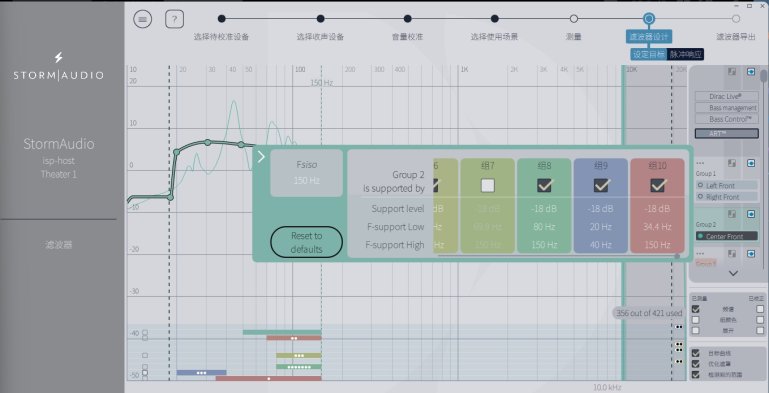Click the olive support range bar

pyautogui.click(x=299, y=355)
